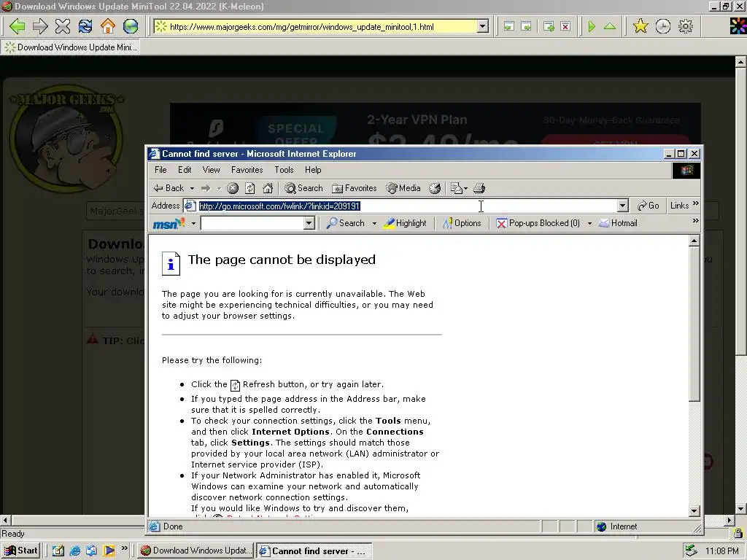
Task: Click Internet Explorer Back button
Action: click(x=169, y=188)
